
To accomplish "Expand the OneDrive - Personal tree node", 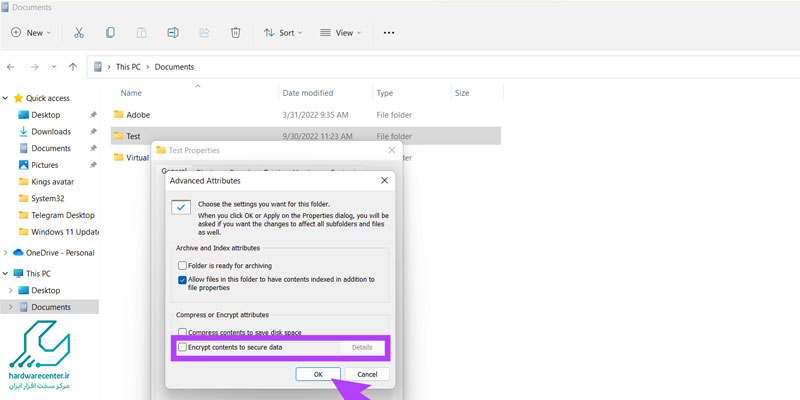I will 6,252.
